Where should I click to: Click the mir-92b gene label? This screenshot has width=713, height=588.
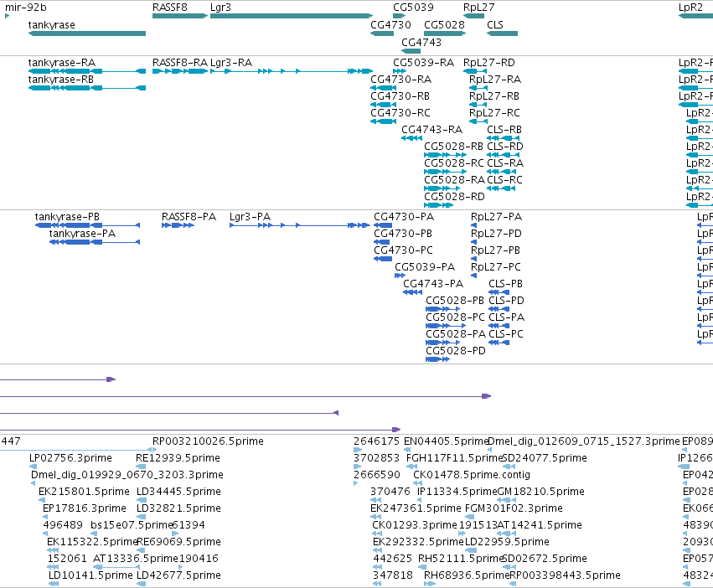point(25,8)
